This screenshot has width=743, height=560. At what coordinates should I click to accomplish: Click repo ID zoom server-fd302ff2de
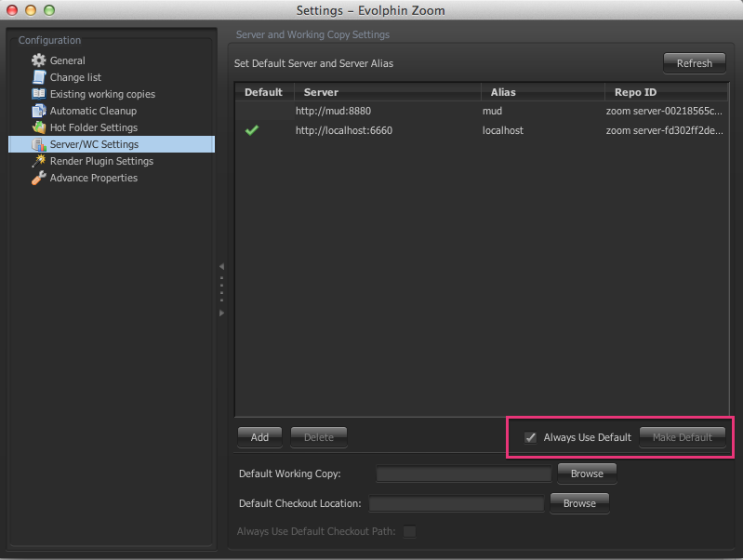[664, 130]
